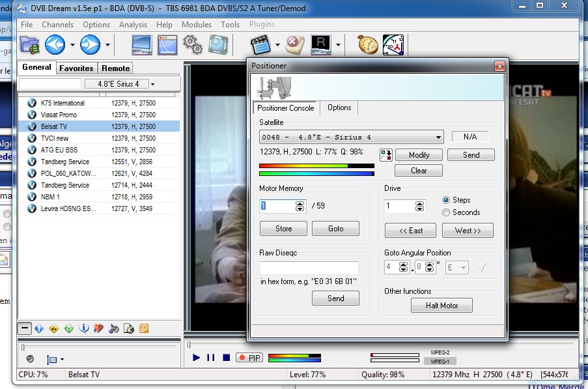Image resolution: width=588 pixels, height=389 pixels.
Task: Click the Drive steps spinner arrows
Action: pos(419,206)
